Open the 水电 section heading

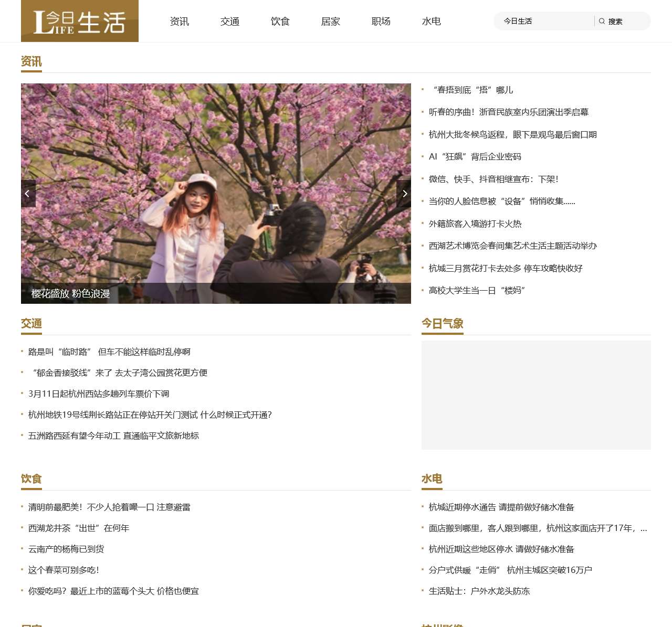click(x=432, y=479)
